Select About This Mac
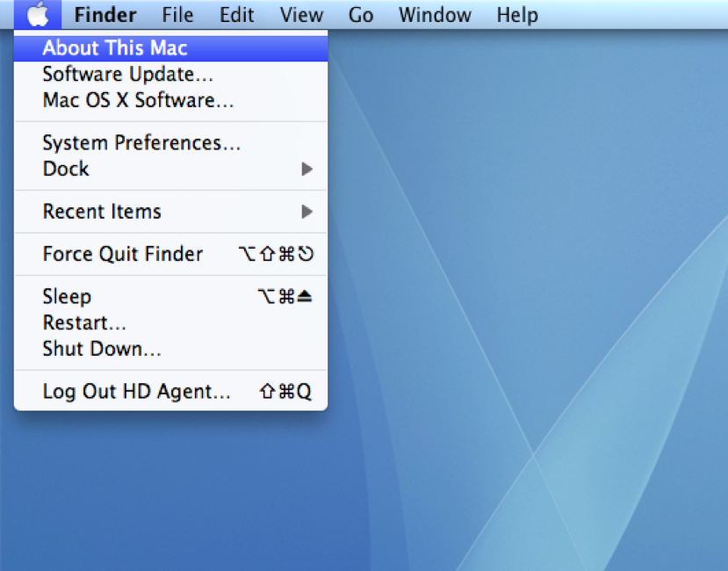This screenshot has height=571, width=728. (x=115, y=48)
